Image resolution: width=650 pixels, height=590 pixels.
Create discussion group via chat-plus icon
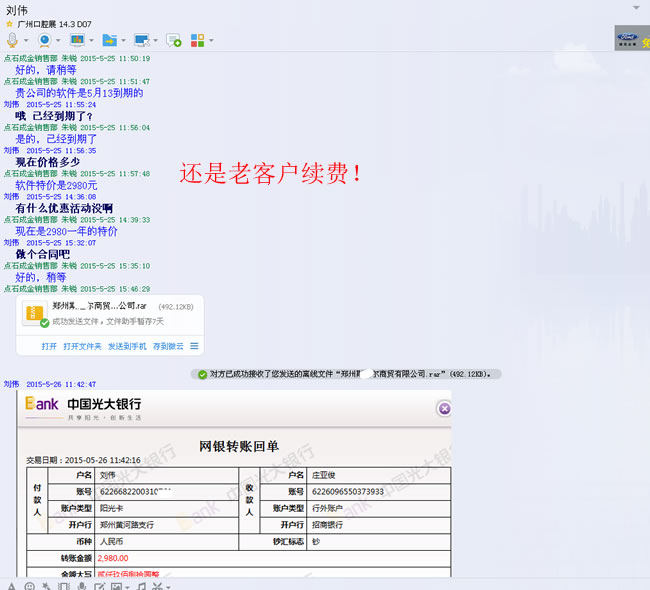[x=174, y=40]
